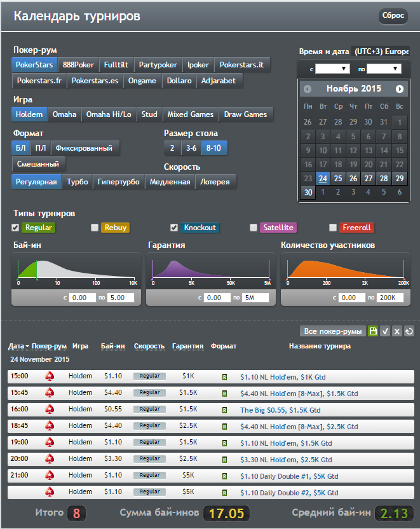Toggle the 888Poker room filter

pyautogui.click(x=78, y=65)
